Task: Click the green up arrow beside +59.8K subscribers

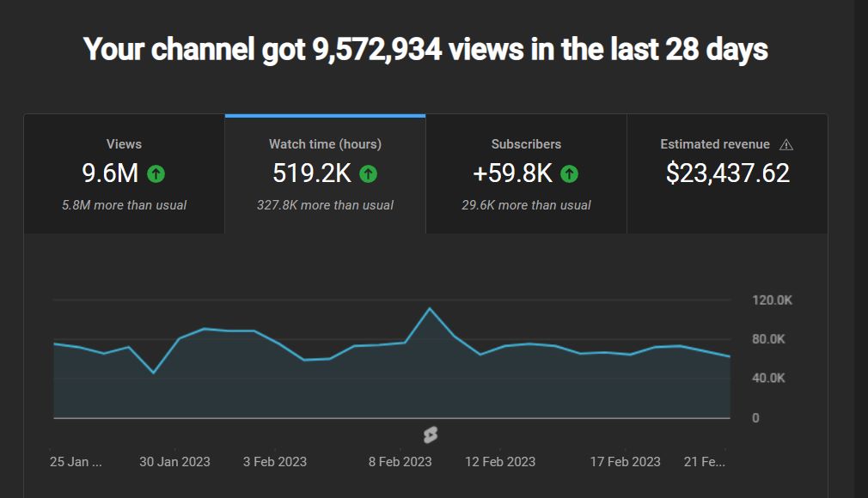Action: click(569, 174)
